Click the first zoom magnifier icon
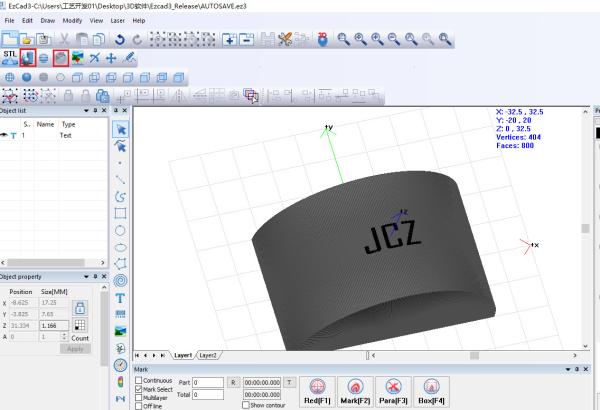Viewport: 600px width, 410px height. point(343,39)
